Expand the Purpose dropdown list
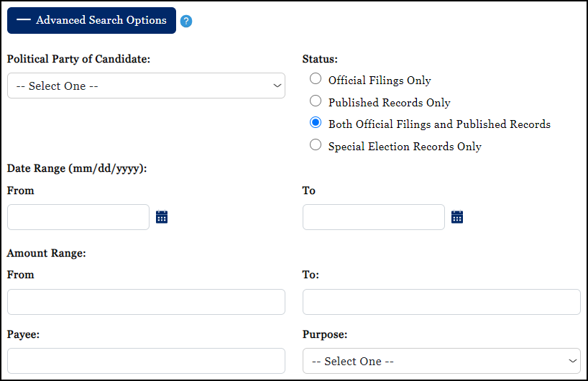588x381 pixels. point(441,361)
